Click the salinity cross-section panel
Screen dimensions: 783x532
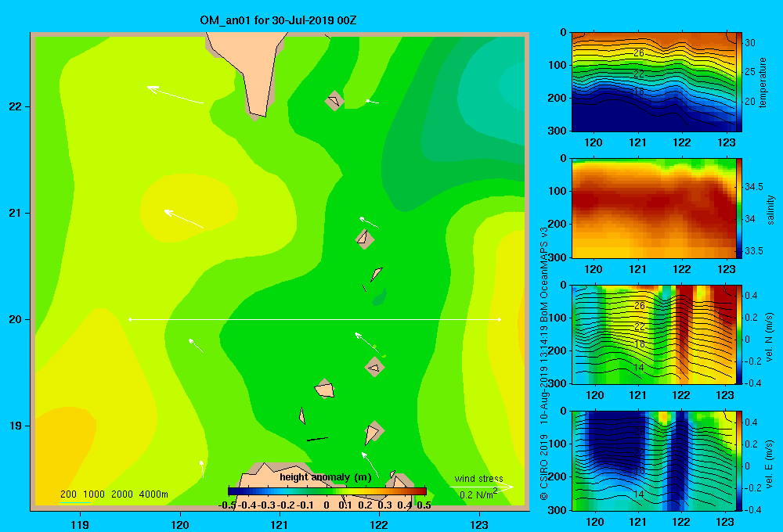pyautogui.click(x=653, y=208)
